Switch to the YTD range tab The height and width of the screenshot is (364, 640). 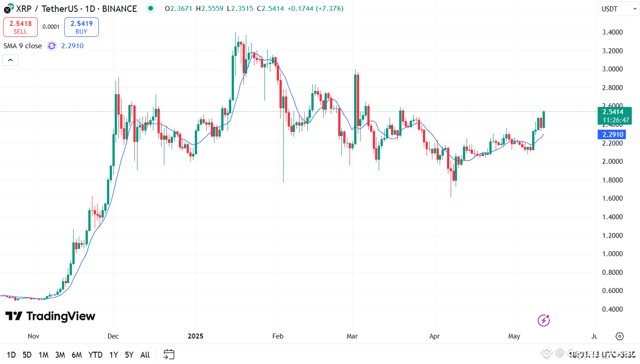click(x=96, y=354)
